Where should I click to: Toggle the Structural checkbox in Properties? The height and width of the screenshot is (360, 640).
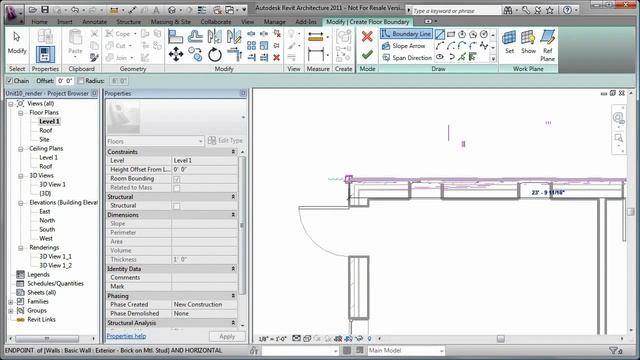pos(177,206)
